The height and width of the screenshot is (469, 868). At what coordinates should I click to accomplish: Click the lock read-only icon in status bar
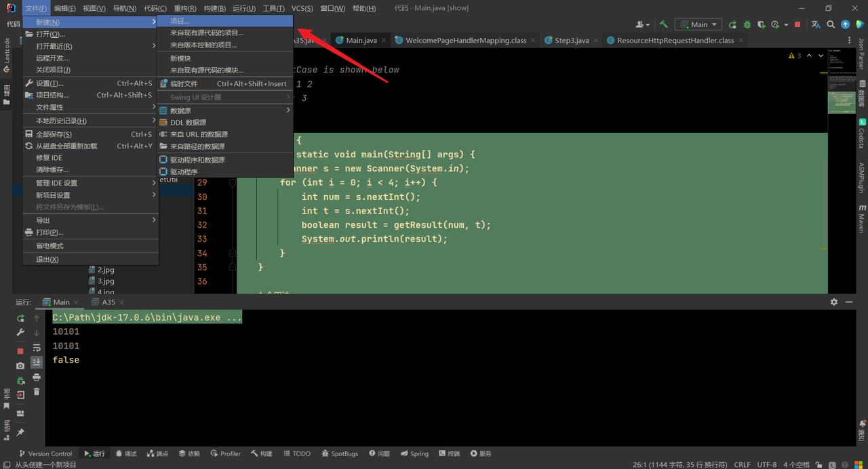pyautogui.click(x=819, y=465)
